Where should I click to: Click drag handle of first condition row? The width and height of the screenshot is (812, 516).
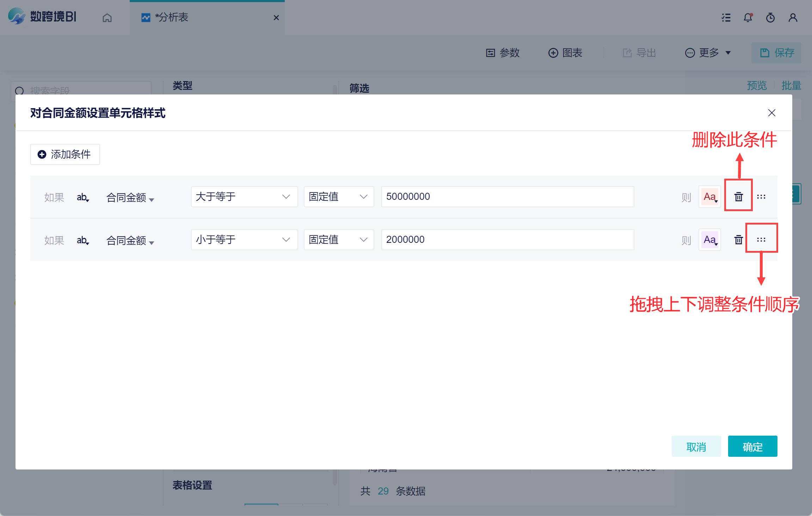761,197
